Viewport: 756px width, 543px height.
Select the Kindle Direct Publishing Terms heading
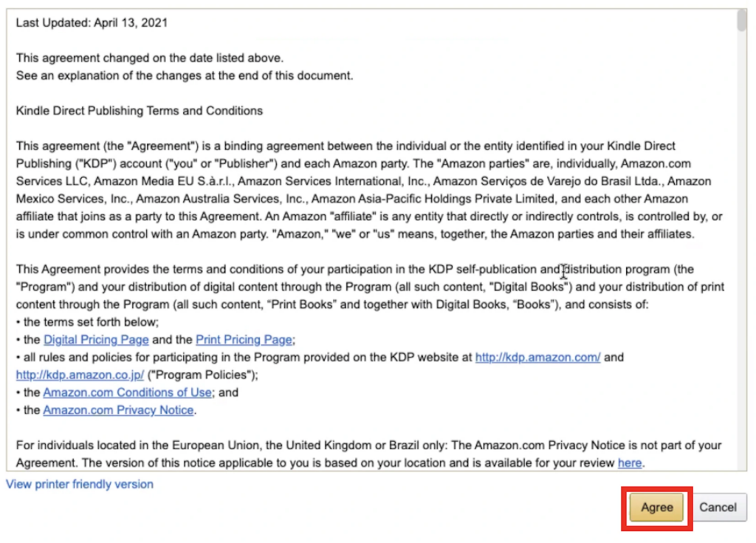[x=138, y=110]
